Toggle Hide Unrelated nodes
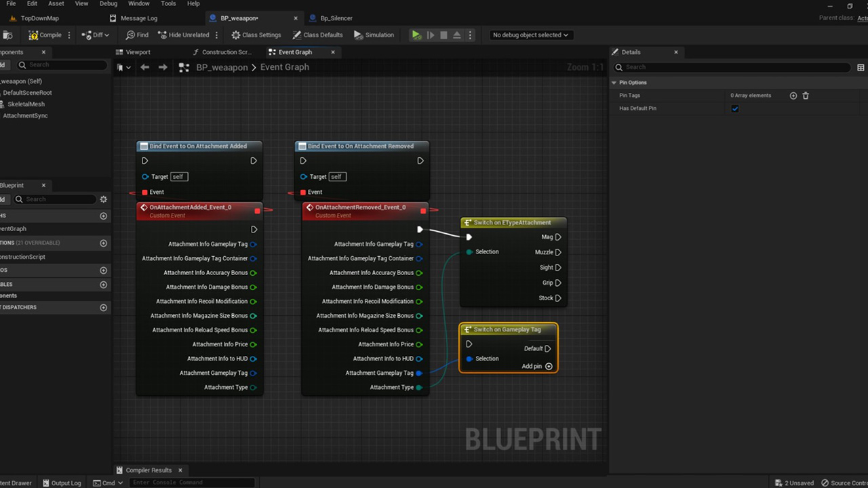The image size is (868, 488). point(184,35)
